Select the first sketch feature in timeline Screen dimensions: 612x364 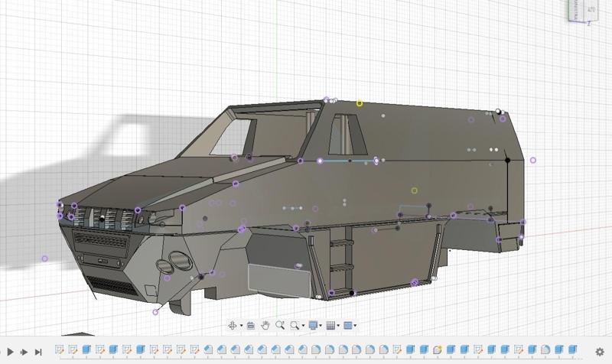[x=60, y=349]
